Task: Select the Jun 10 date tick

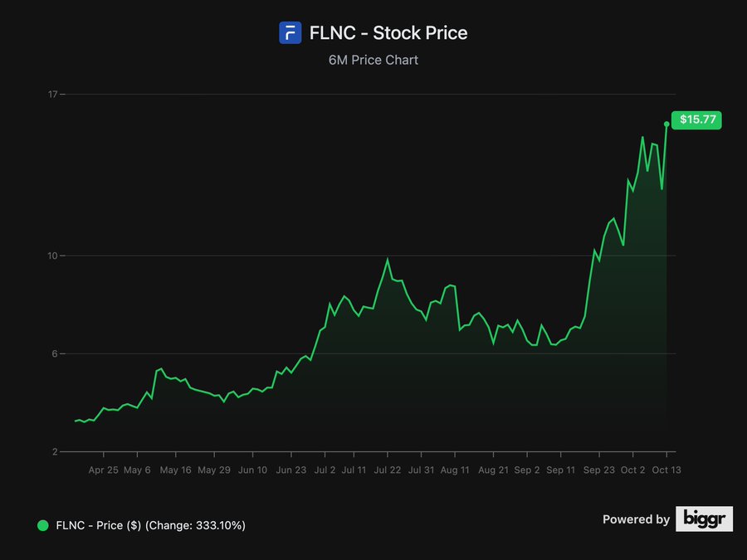Action: [252, 470]
